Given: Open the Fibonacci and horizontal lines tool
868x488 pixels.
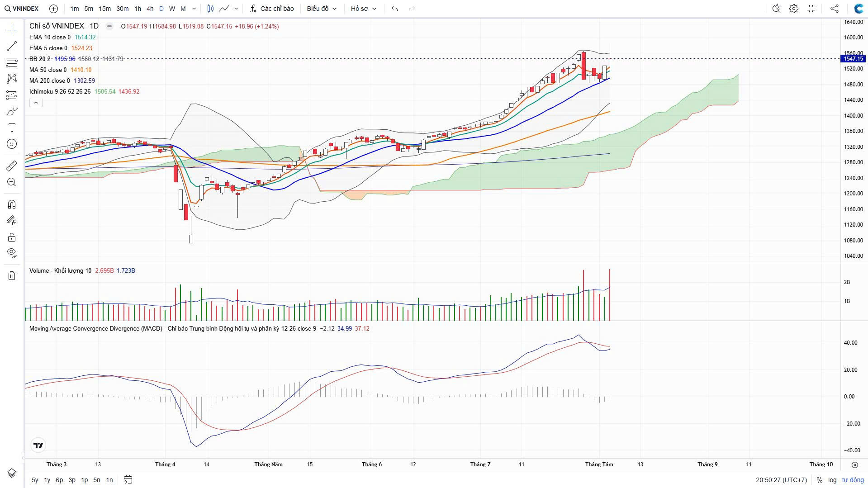Looking at the screenshot, I should point(12,62).
